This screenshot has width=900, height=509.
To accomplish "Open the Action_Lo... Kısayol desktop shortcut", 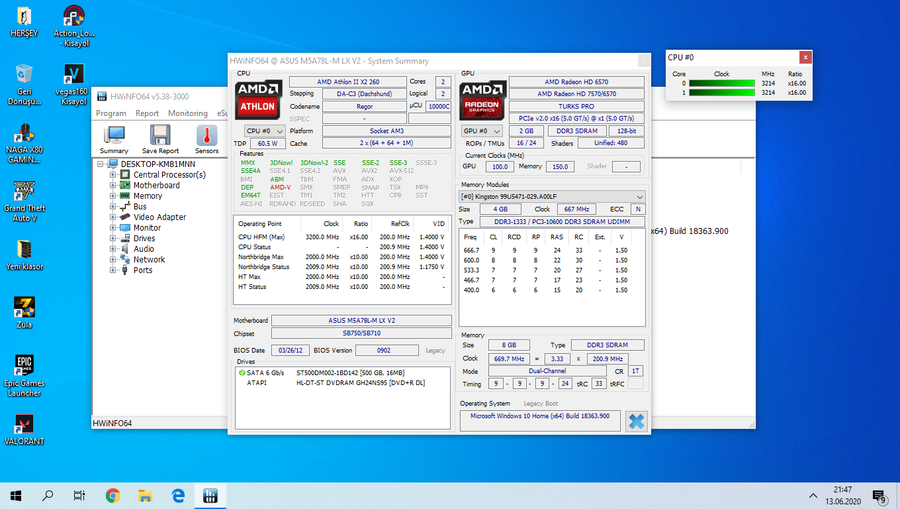I will tap(74, 26).
